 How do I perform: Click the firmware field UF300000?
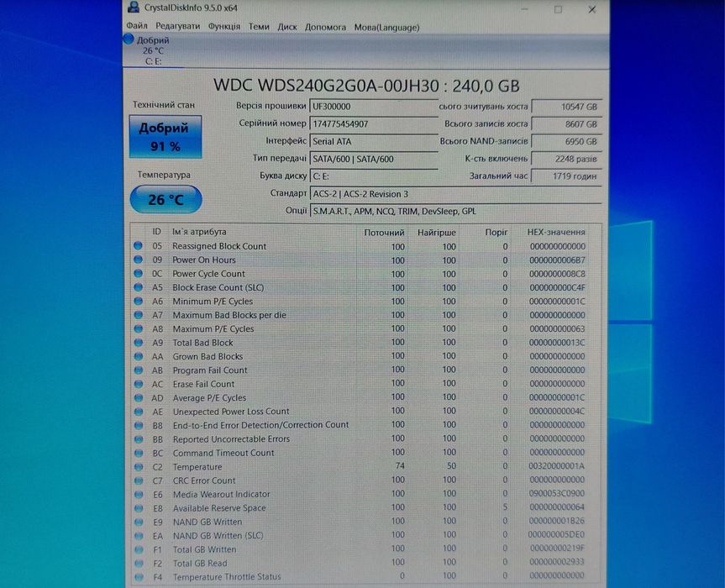click(x=374, y=107)
